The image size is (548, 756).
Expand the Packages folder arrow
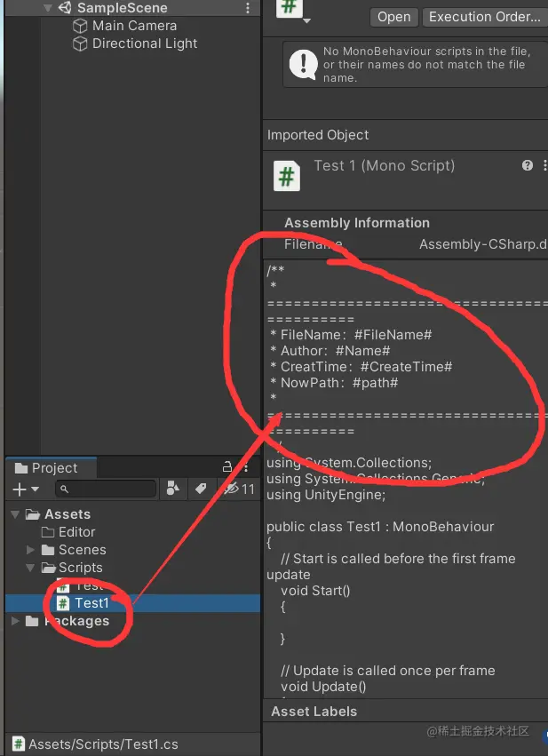15,621
